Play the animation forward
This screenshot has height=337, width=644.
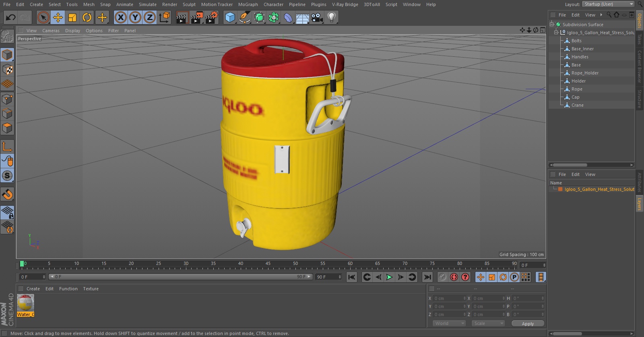coord(389,277)
